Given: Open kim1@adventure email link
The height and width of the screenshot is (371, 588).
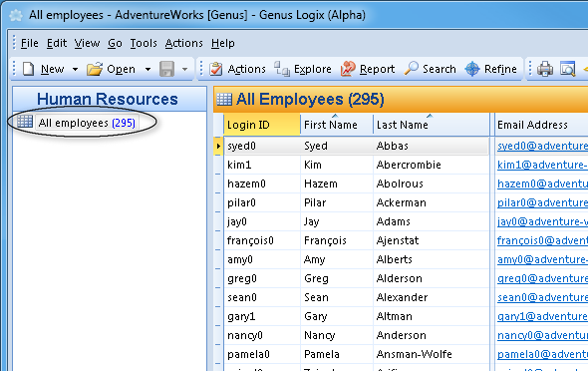Looking at the screenshot, I should point(542,166).
